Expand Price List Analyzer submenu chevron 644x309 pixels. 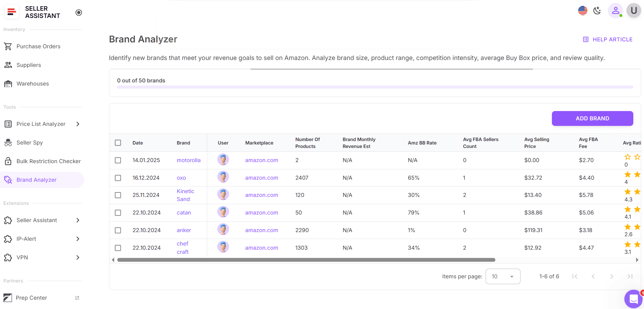coord(78,124)
